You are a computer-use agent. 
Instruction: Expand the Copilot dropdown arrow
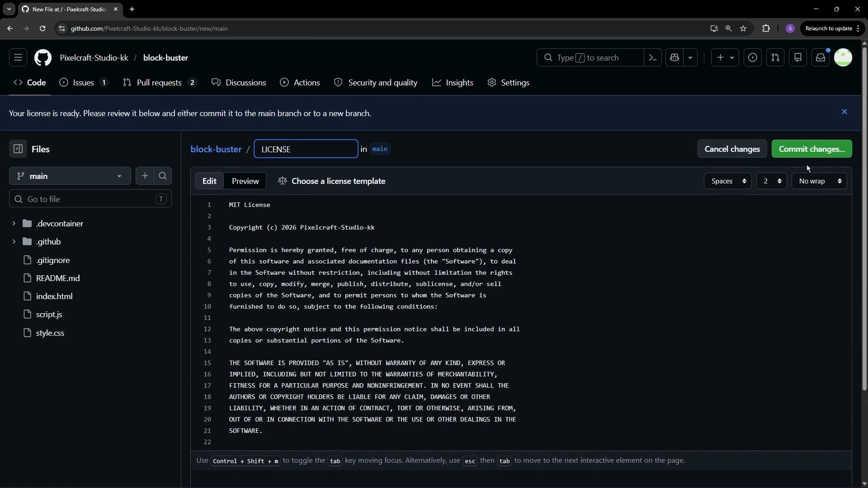690,58
